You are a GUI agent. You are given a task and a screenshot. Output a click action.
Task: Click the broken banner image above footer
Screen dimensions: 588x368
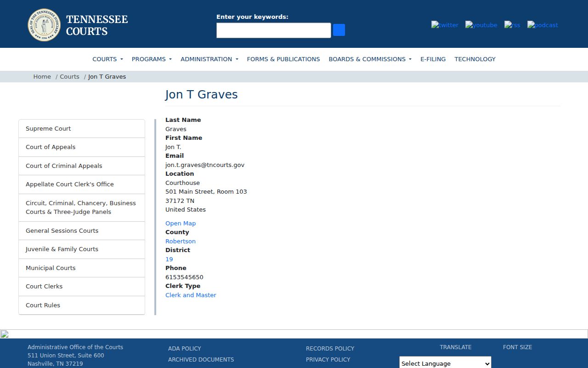point(294,334)
